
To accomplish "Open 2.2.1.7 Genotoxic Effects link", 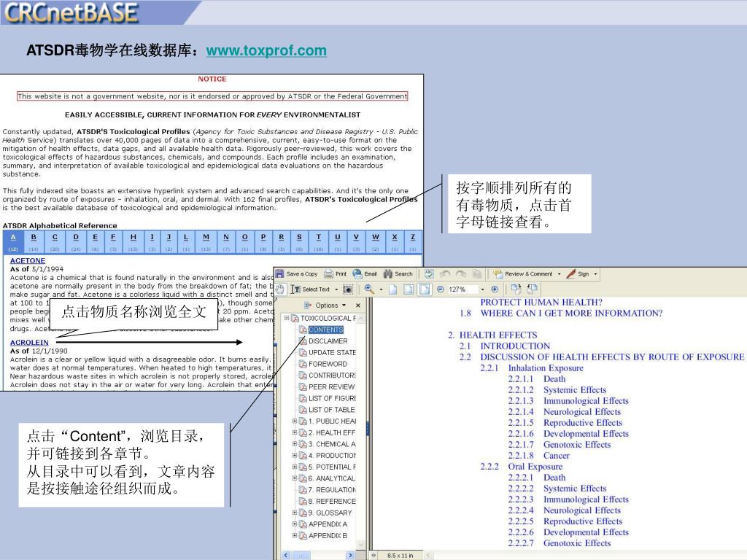I will click(x=560, y=445).
